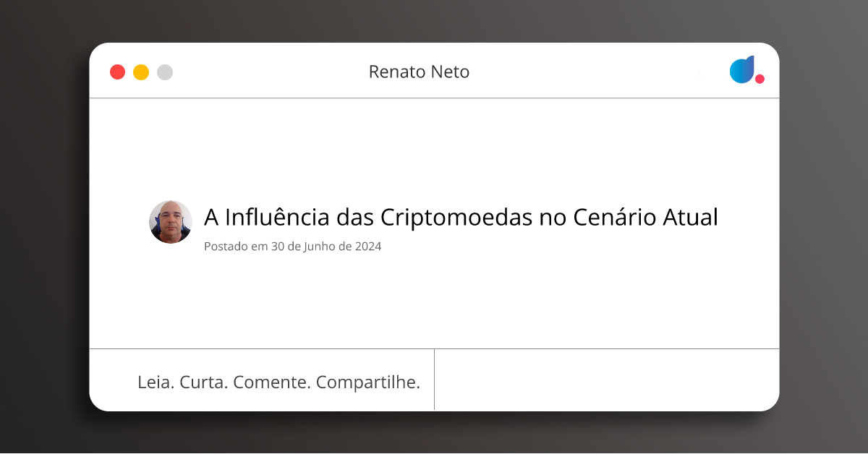Click the "Postado em" label
Screen dimensions: 868x454
(236, 247)
